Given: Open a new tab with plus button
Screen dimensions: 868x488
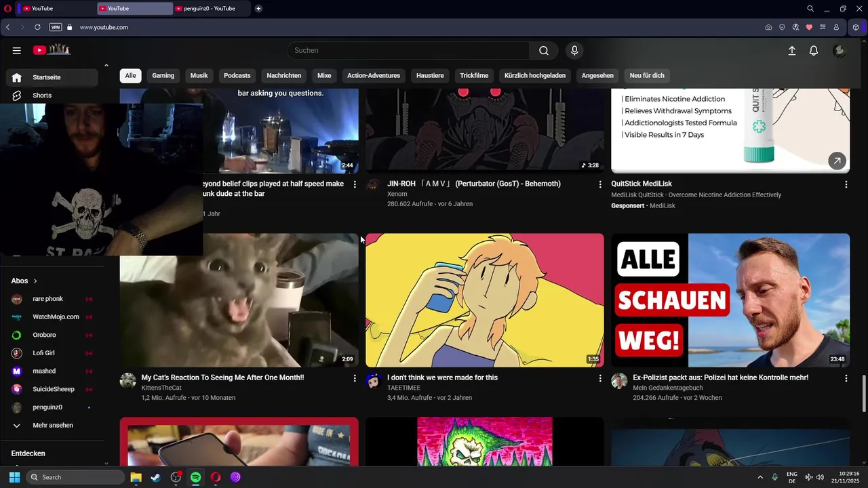Looking at the screenshot, I should click(x=258, y=9).
